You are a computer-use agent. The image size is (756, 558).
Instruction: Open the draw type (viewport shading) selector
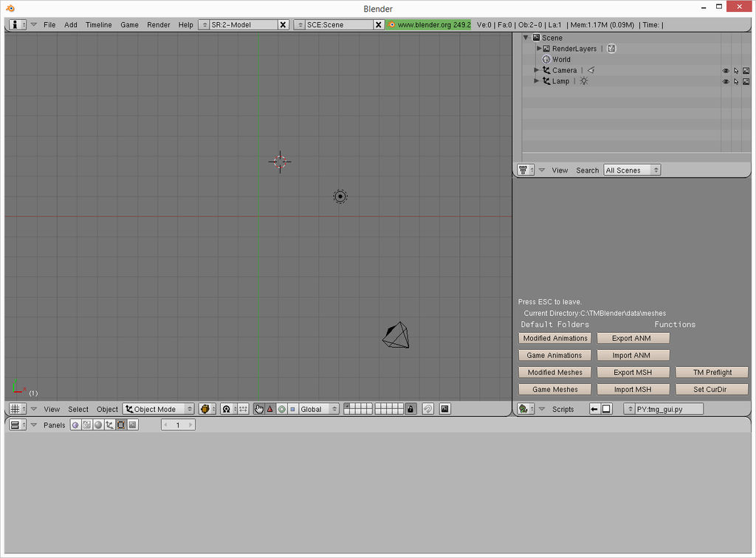(207, 409)
